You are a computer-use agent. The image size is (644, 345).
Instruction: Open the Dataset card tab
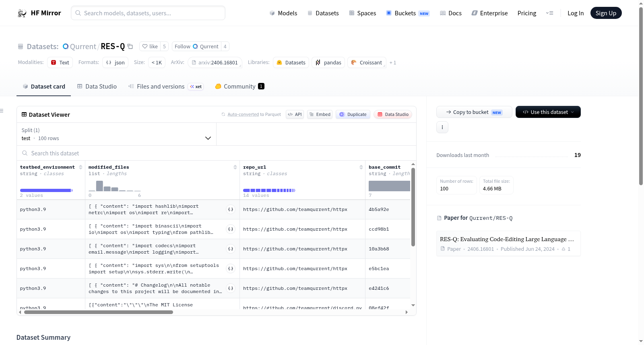[x=44, y=87]
